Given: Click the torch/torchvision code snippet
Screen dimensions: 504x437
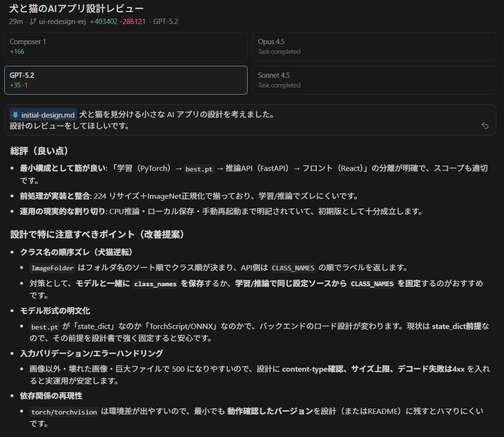Looking at the screenshot, I should pyautogui.click(x=63, y=412).
